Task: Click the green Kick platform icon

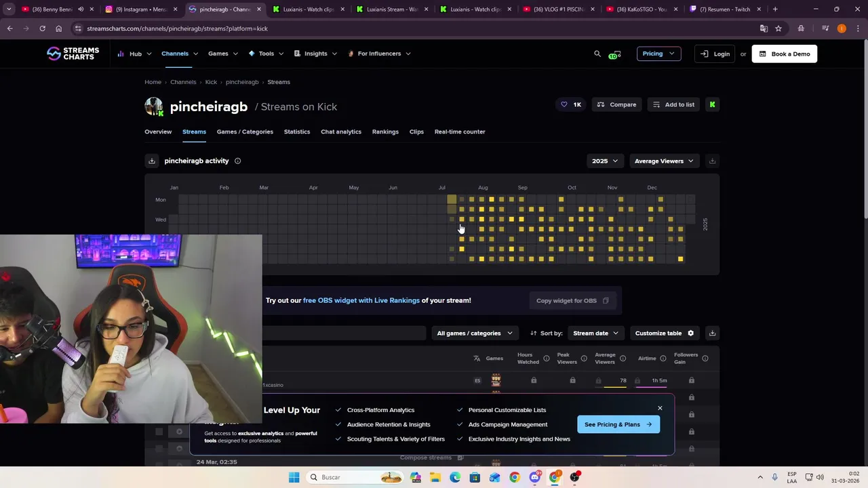Action: (x=712, y=104)
